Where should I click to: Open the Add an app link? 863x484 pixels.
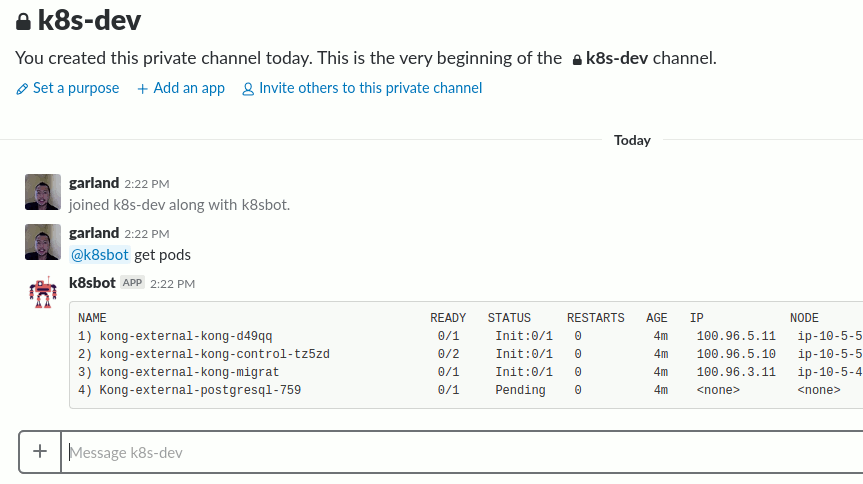click(x=189, y=88)
